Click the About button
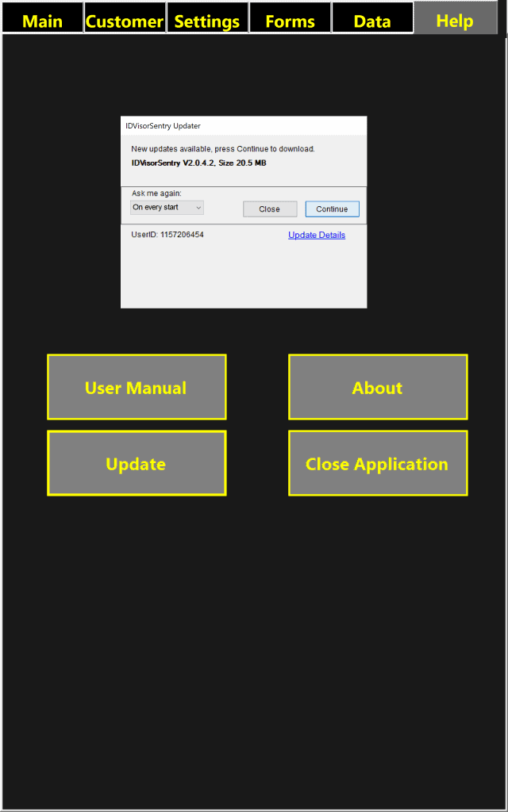Screen dimensions: 508x812 378,387
